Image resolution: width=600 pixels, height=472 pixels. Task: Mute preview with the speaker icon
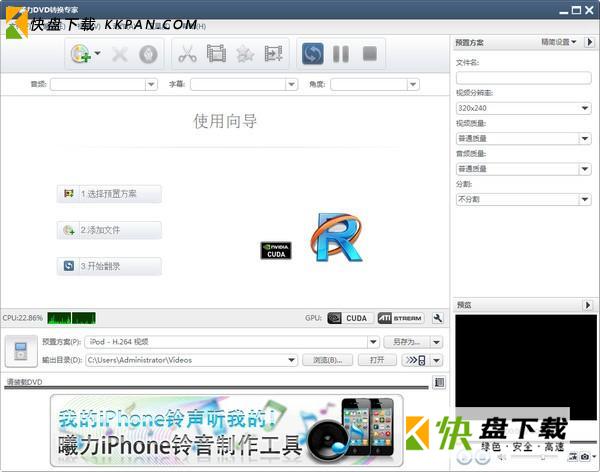click(x=502, y=457)
